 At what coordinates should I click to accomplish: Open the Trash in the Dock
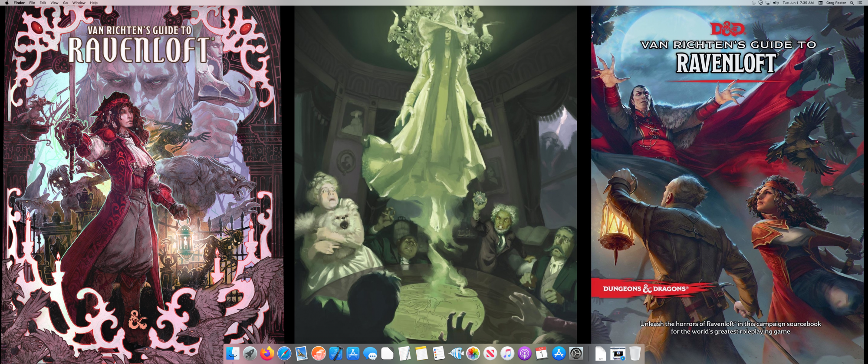635,354
